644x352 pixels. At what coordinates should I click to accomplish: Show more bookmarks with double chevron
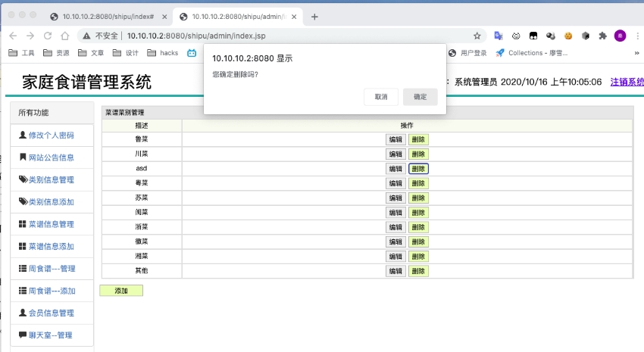(636, 53)
